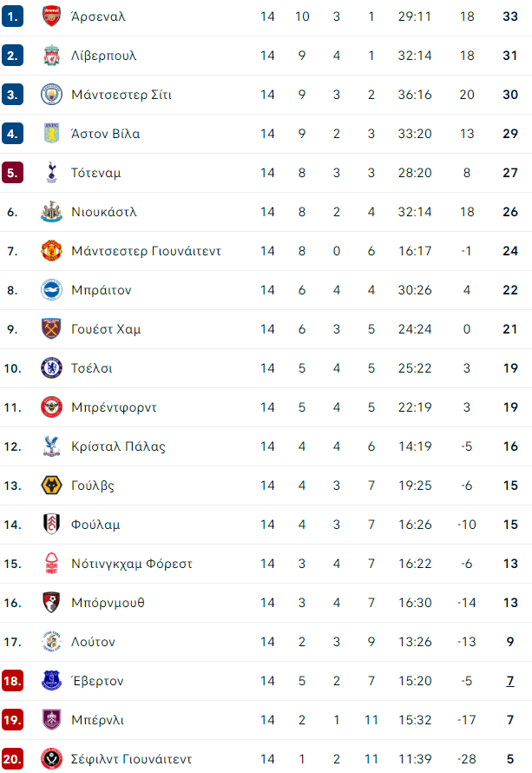Click the Aston Villa crest
This screenshot has width=532, height=773.
click(51, 133)
